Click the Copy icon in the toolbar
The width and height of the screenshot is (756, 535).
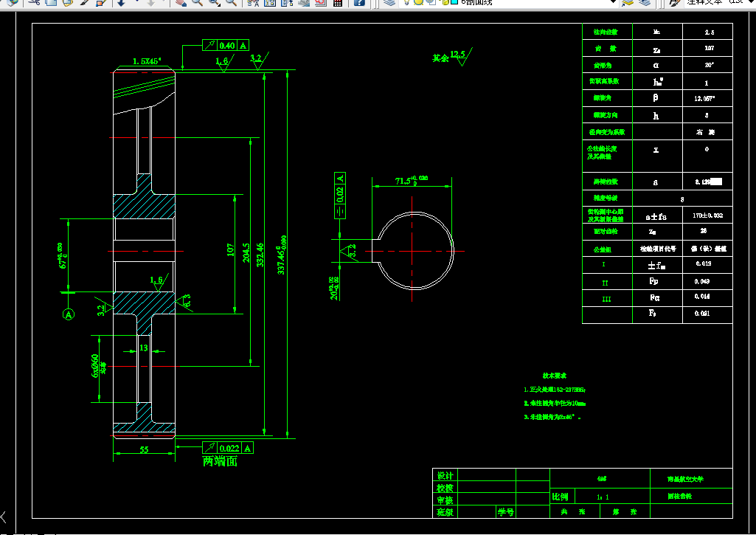point(51,2)
